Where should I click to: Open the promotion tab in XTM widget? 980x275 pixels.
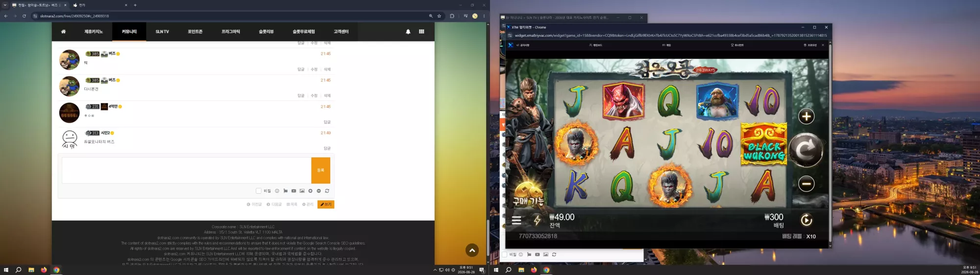tap(810, 45)
